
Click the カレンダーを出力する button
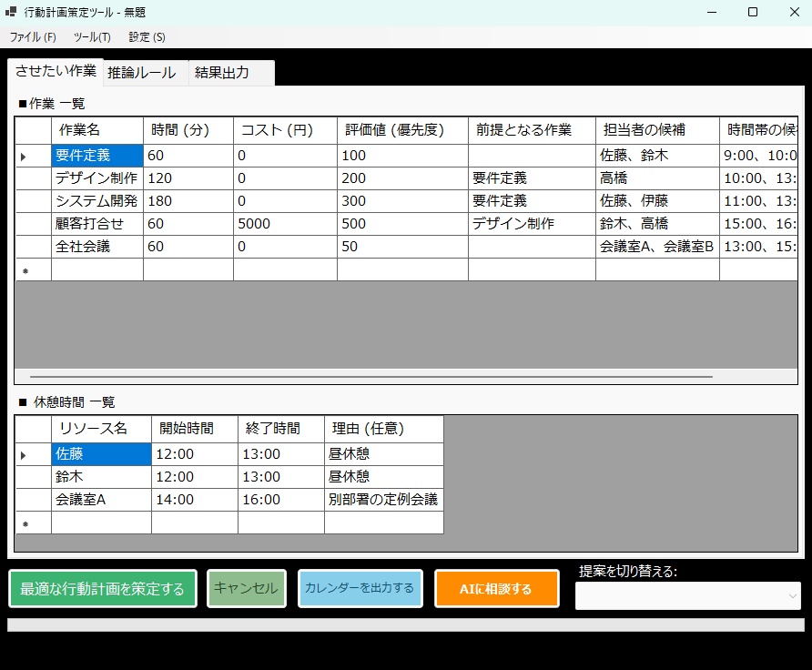pyautogui.click(x=360, y=588)
